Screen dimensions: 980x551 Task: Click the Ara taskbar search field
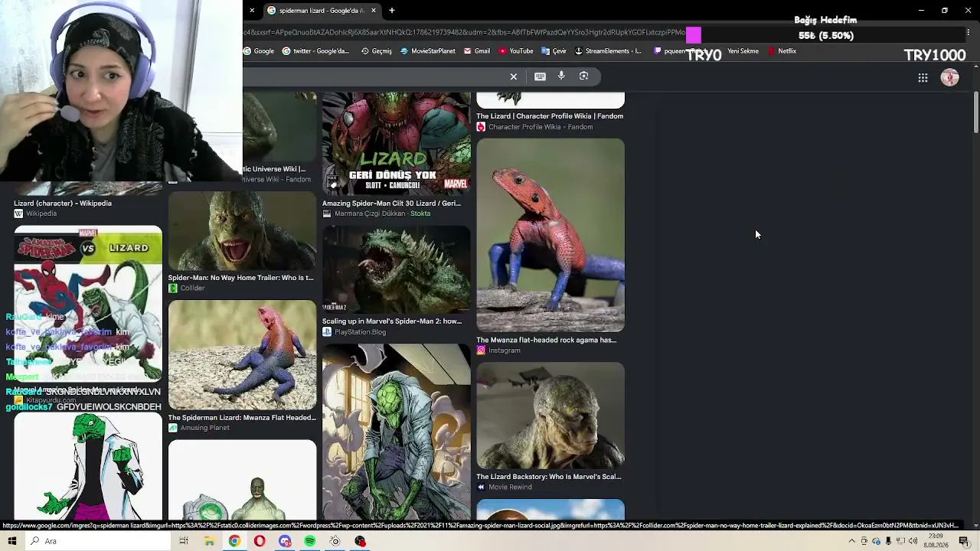point(100,541)
